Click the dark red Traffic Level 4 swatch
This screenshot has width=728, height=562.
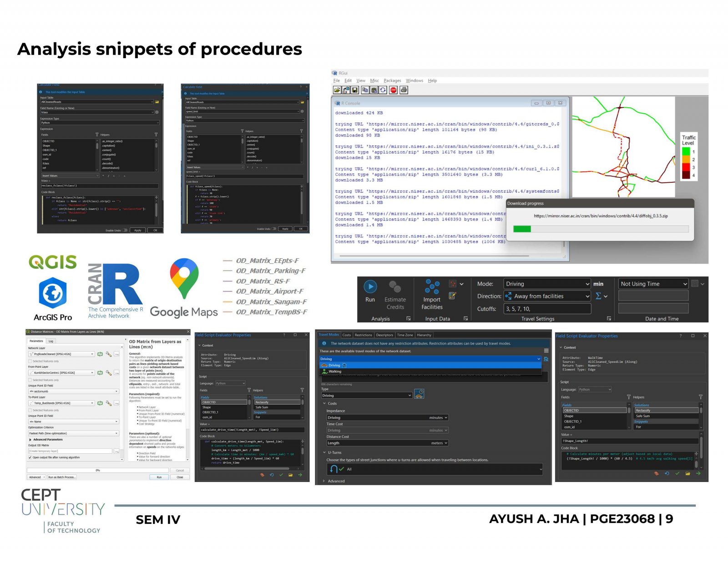[x=686, y=175]
